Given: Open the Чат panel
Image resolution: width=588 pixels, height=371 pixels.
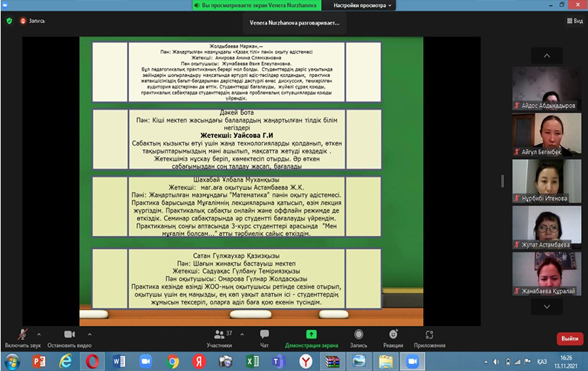Looking at the screenshot, I should pos(264,338).
